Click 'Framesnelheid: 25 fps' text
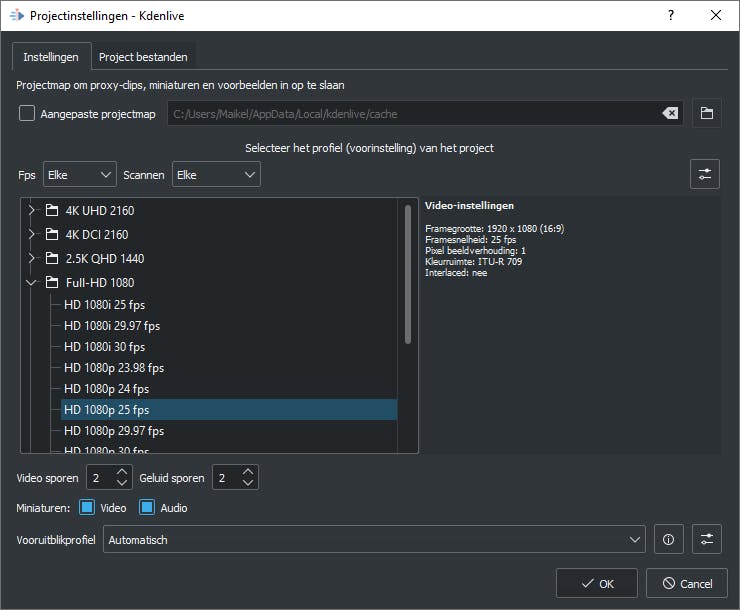740x610 pixels. click(471, 240)
